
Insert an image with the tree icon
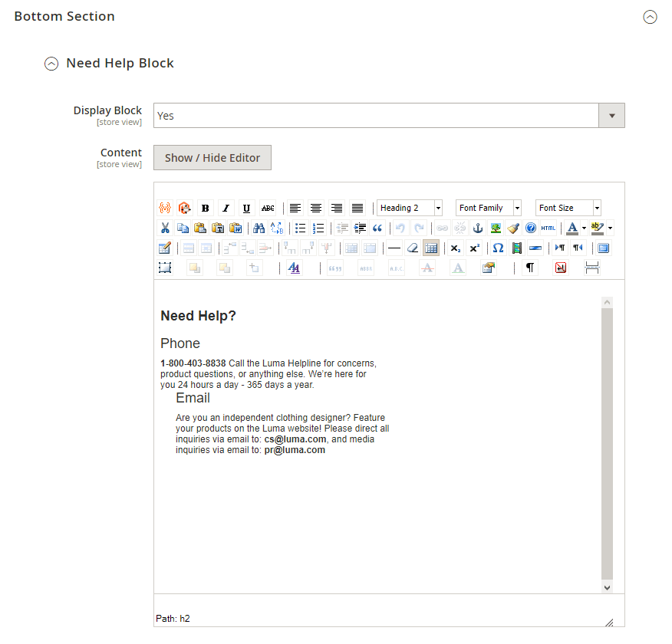(x=496, y=228)
